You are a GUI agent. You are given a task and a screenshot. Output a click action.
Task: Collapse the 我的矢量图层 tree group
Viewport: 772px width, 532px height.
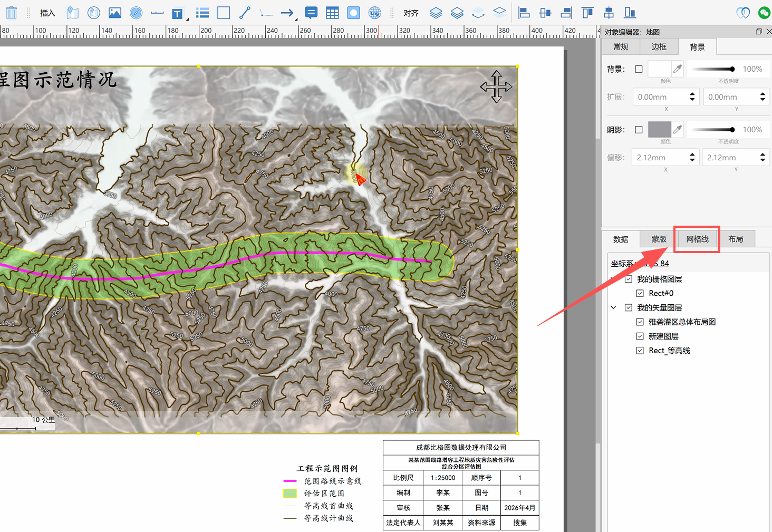[x=613, y=307]
